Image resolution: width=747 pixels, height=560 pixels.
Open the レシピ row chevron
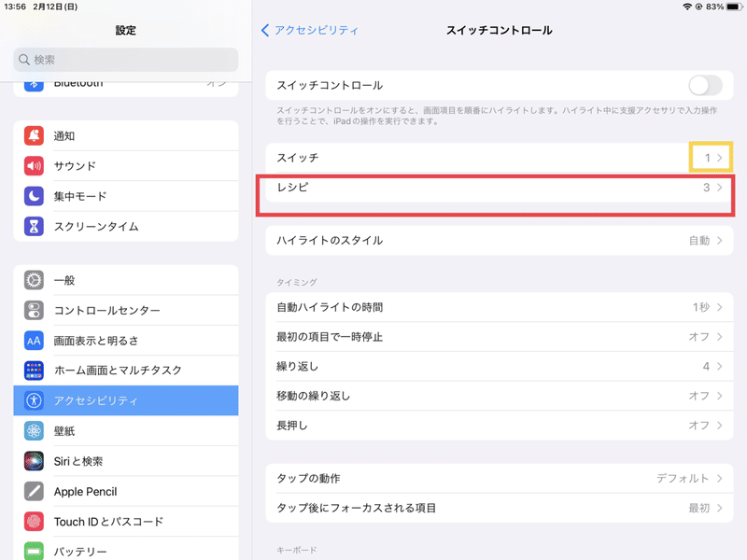[x=719, y=188]
